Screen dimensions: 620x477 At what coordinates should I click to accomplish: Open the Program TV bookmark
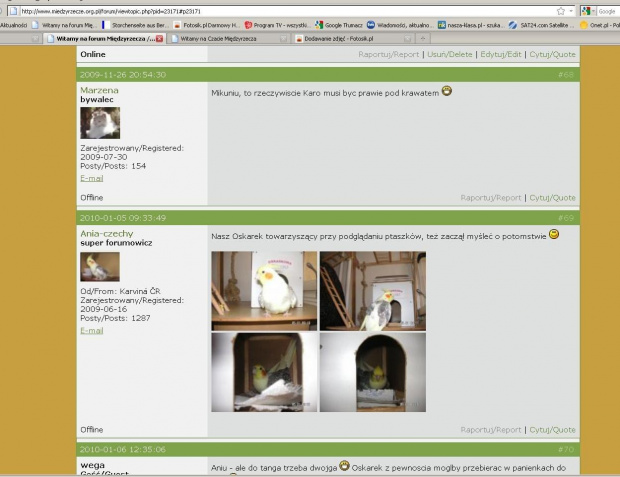[277, 25]
